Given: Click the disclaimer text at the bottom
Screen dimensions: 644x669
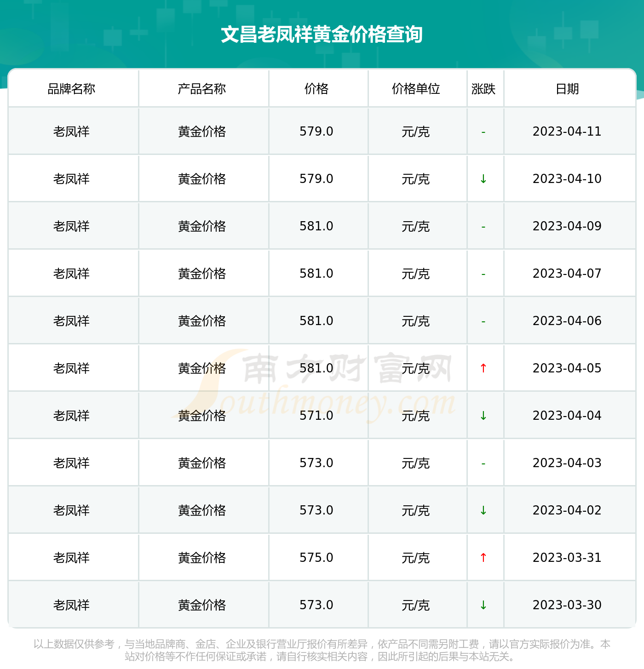Looking at the screenshot, I should coord(322,650).
